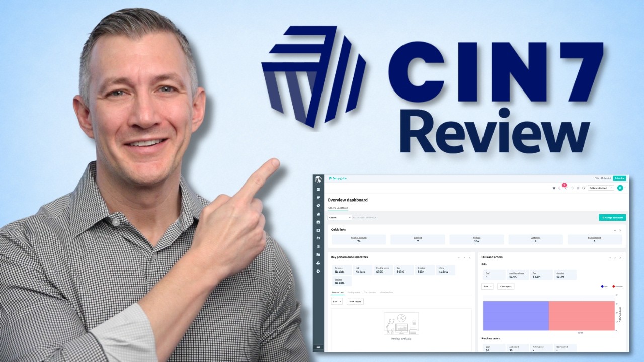This screenshot has height=362, width=644.
Task: Click the red Overdue bar in chart
Action: pos(582,316)
